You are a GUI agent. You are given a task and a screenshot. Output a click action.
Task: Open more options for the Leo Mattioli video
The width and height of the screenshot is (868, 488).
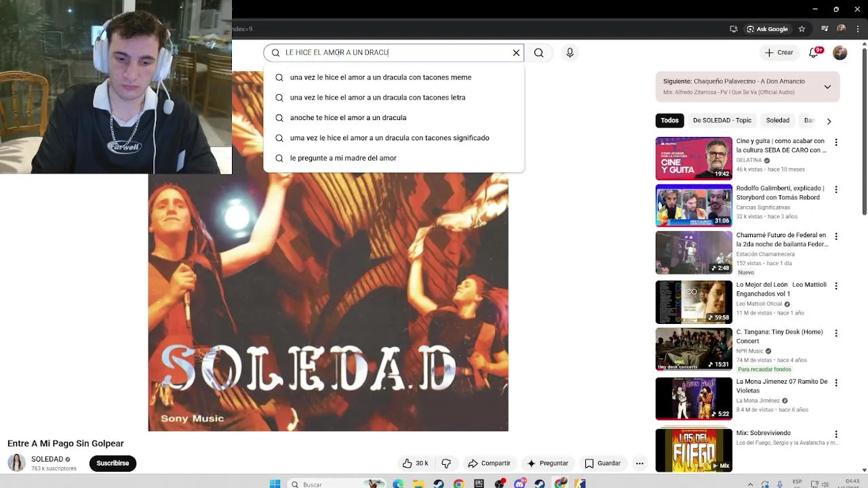pyautogui.click(x=836, y=286)
